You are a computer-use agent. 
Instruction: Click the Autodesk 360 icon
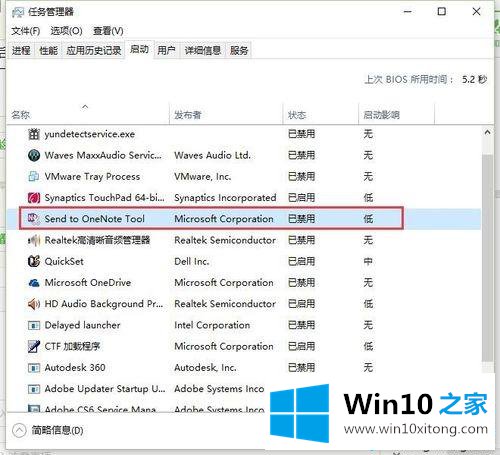click(x=34, y=368)
